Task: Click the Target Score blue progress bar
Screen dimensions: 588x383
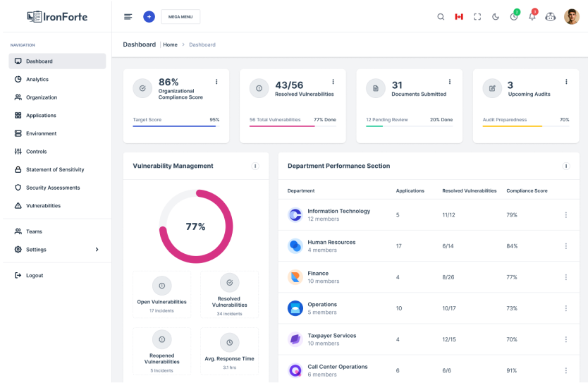Action: click(x=176, y=126)
